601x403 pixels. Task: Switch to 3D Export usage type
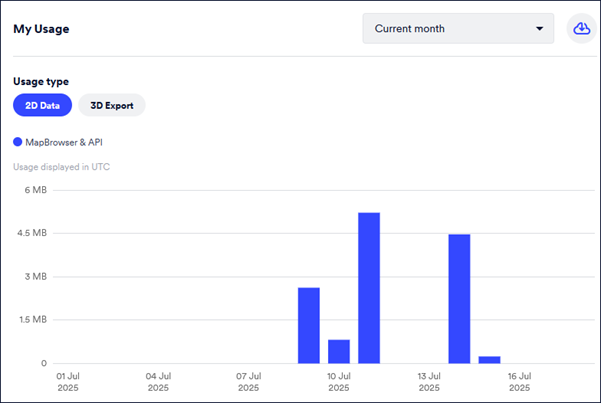[x=112, y=105]
